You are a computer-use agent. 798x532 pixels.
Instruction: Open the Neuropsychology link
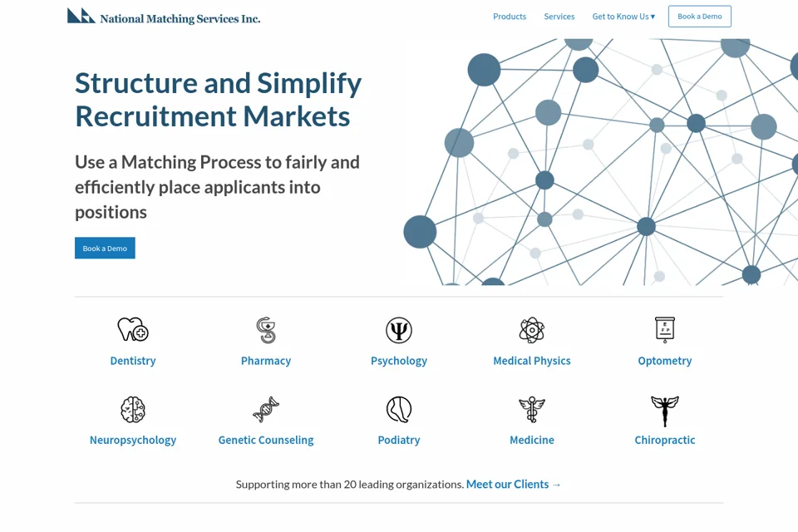[133, 440]
